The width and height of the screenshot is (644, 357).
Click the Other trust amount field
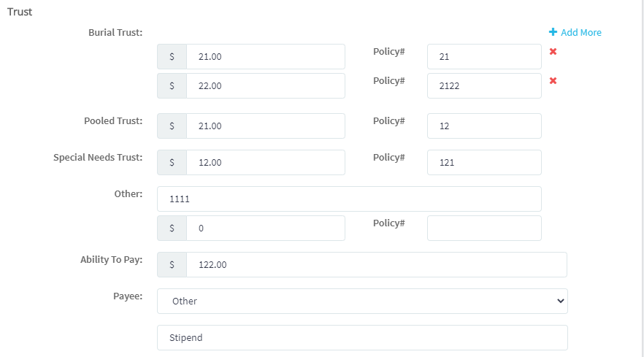(265, 229)
